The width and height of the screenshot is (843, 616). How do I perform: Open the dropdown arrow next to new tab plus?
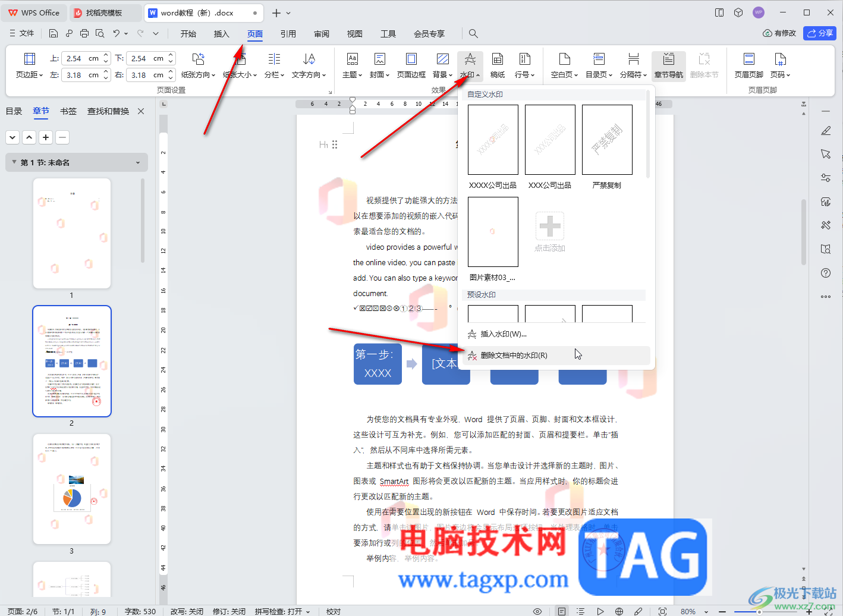tap(288, 13)
